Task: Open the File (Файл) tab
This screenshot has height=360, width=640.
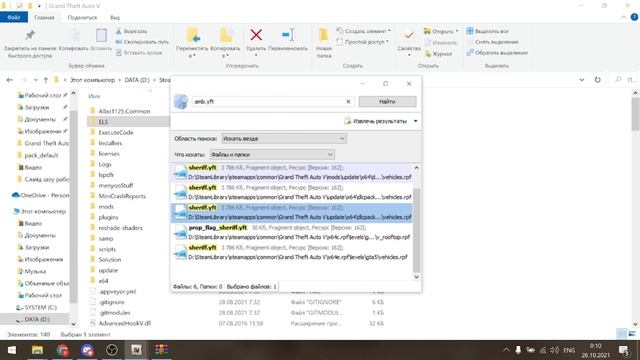Action: (x=14, y=18)
